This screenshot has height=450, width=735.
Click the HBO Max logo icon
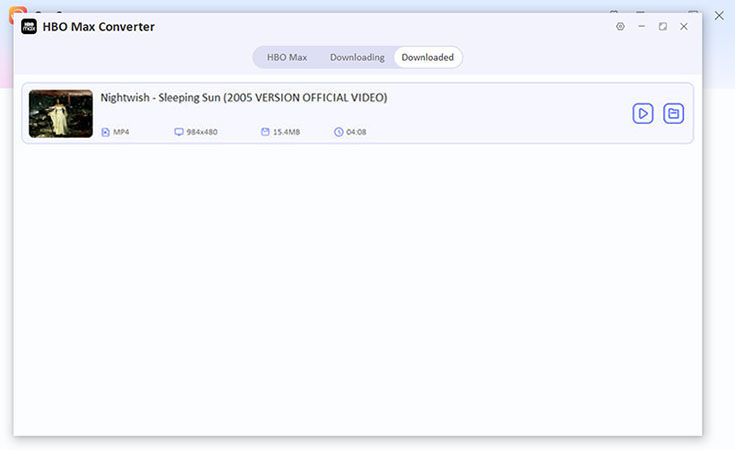click(29, 27)
